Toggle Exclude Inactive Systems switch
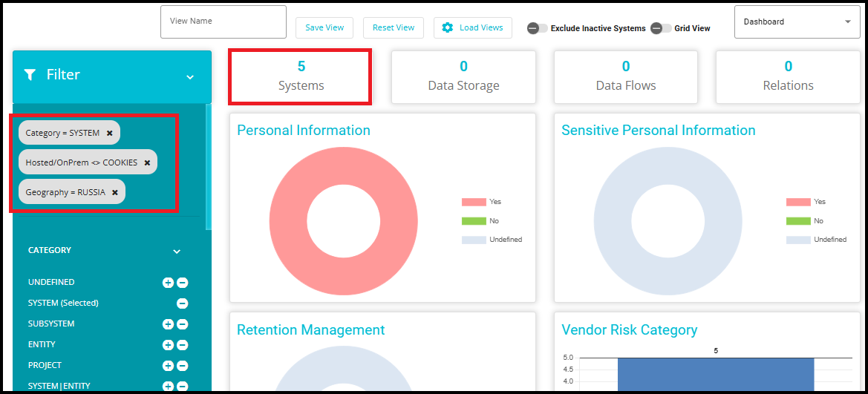 [537, 28]
